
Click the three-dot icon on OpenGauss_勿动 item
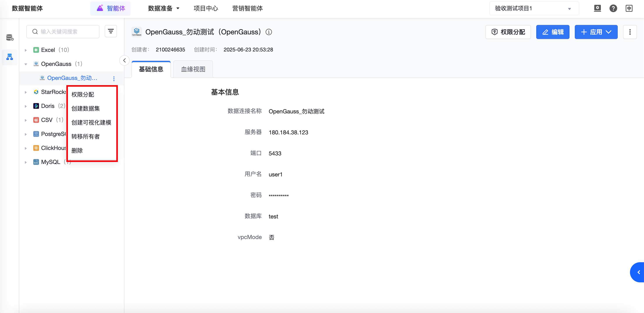[x=114, y=79]
